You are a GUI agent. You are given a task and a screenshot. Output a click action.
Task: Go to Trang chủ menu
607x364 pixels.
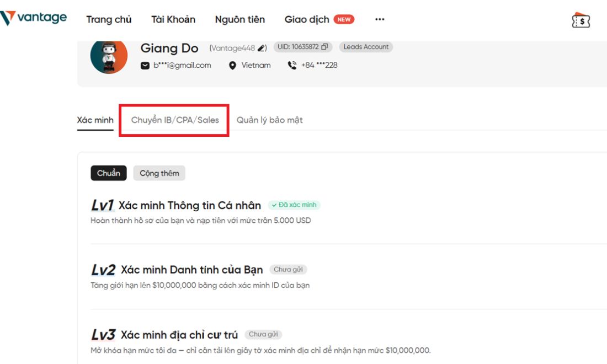[x=109, y=19]
